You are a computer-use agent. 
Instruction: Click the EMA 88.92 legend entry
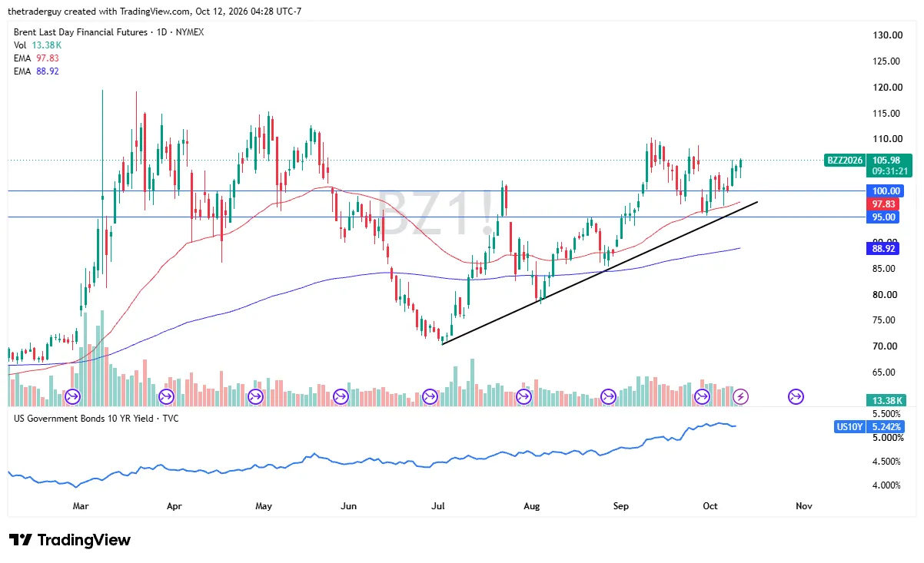36,71
